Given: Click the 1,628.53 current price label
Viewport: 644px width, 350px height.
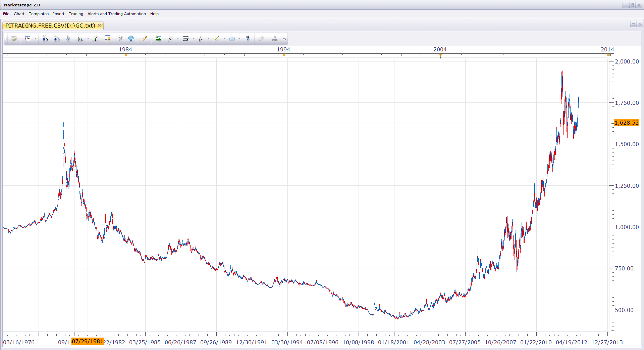Looking at the screenshot, I should (627, 123).
